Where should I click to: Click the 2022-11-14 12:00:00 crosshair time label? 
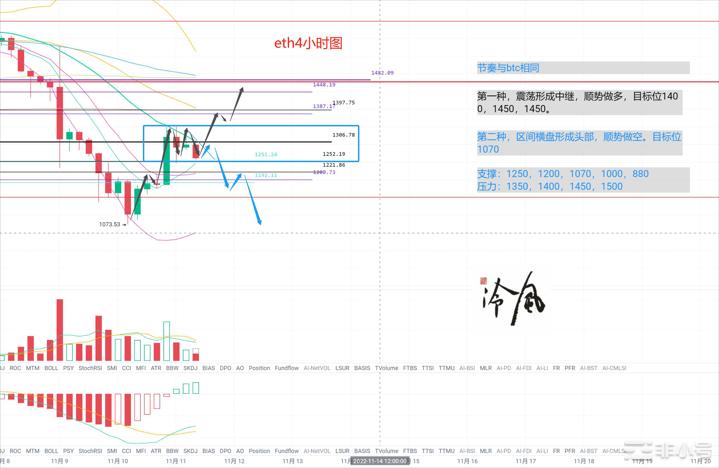point(380,461)
